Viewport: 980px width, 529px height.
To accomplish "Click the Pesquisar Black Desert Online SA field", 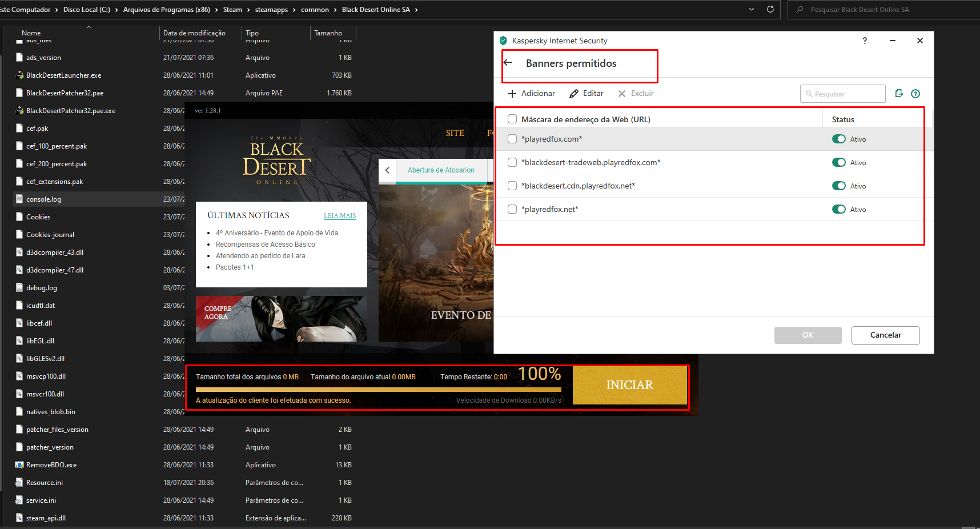I will click(x=883, y=10).
